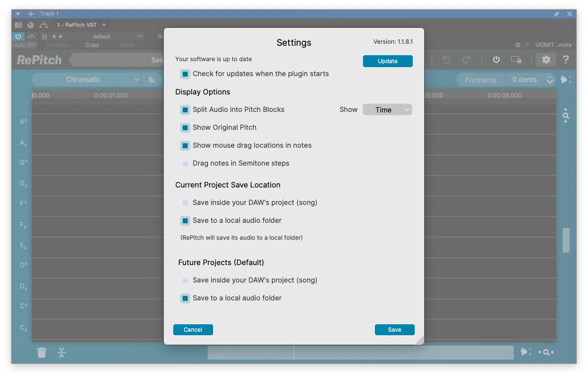Viewport: 588px width, 377px height.
Task: Click the horizontal zoom magnifier icon
Action: pyautogui.click(x=546, y=352)
